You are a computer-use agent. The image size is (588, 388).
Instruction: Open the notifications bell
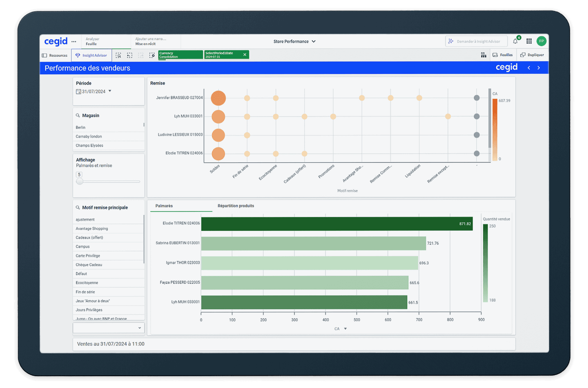pyautogui.click(x=515, y=41)
